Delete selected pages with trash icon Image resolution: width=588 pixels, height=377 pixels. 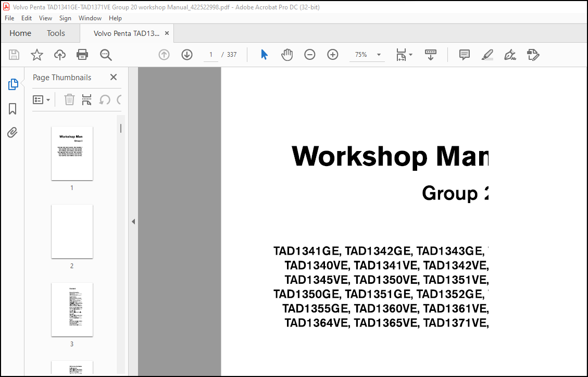point(69,99)
